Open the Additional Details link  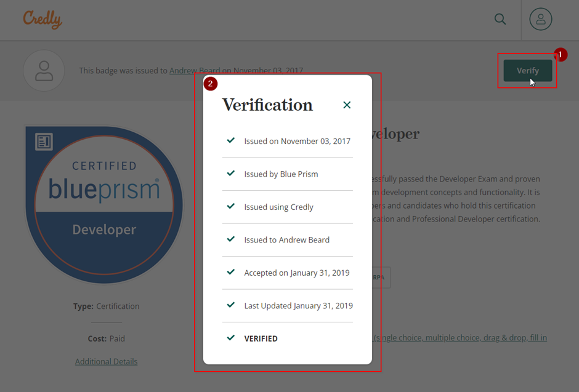[x=107, y=361]
